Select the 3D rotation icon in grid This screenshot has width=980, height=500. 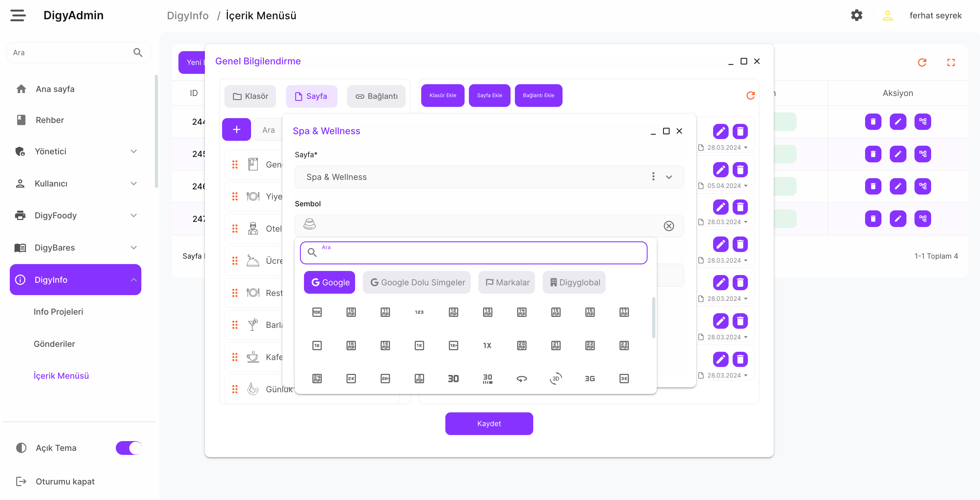(x=555, y=378)
